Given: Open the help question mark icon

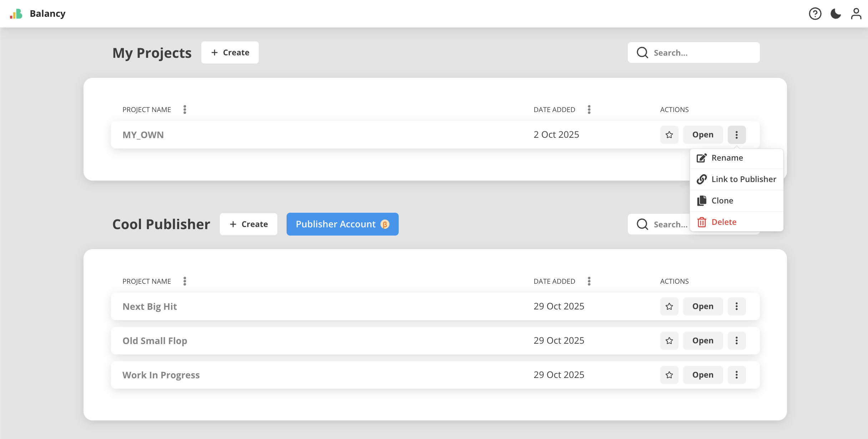Looking at the screenshot, I should pyautogui.click(x=815, y=14).
